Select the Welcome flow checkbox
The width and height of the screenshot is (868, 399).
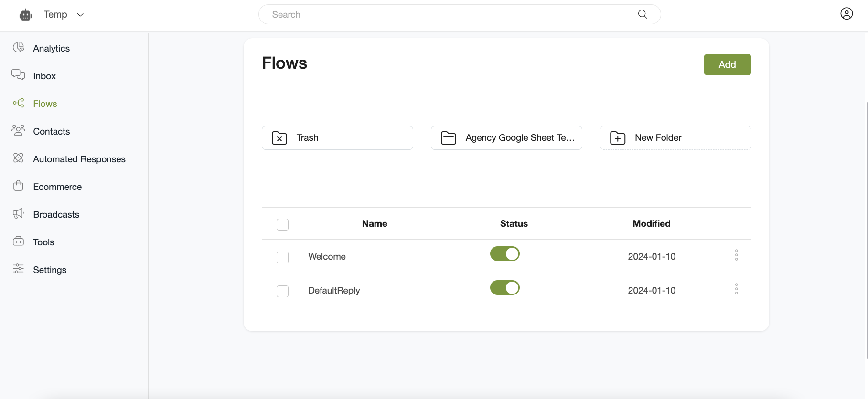(282, 257)
